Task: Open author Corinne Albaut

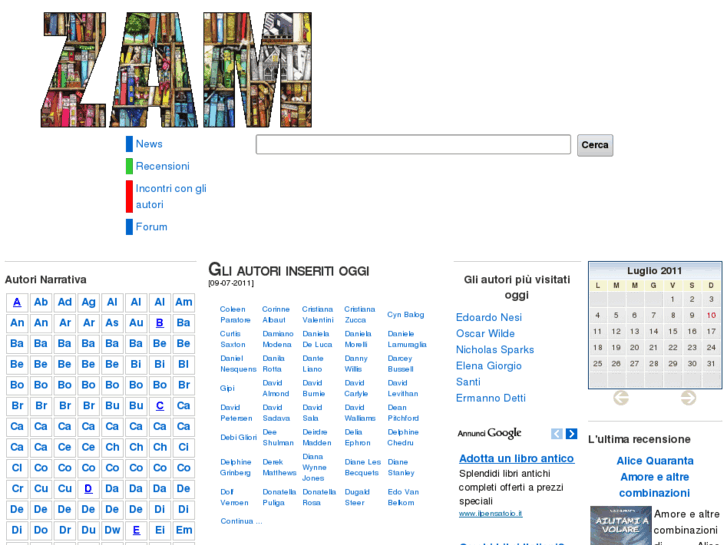Action: [x=276, y=314]
